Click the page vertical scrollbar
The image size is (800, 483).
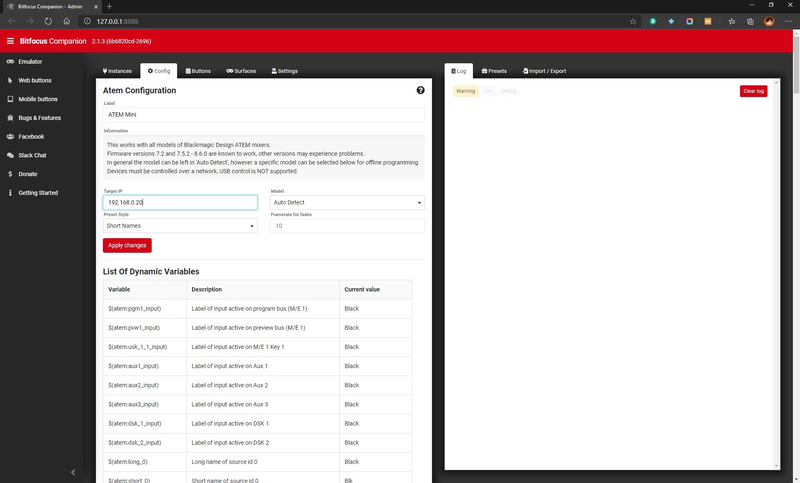tap(796, 65)
